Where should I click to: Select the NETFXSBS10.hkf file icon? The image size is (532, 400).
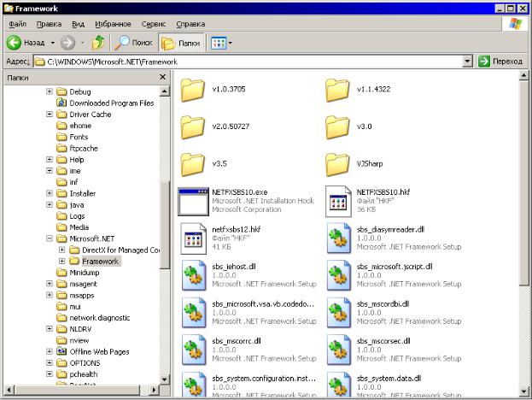(x=338, y=202)
